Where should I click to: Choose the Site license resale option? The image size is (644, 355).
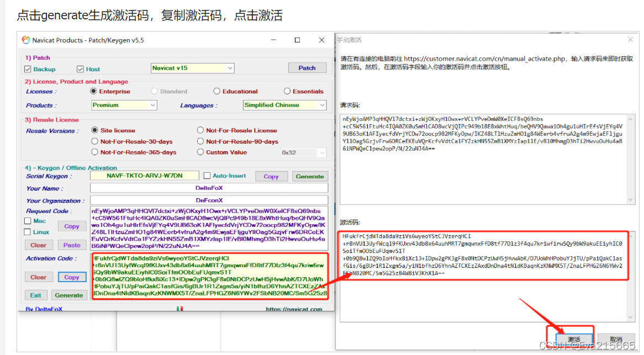pyautogui.click(x=95, y=130)
